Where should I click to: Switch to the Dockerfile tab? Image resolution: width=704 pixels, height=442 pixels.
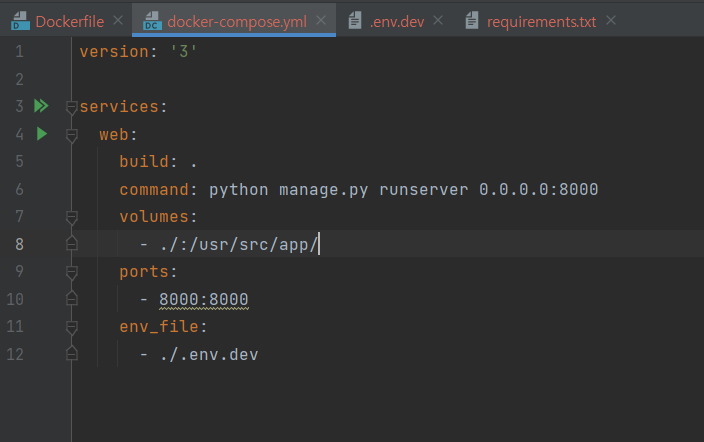(x=70, y=22)
